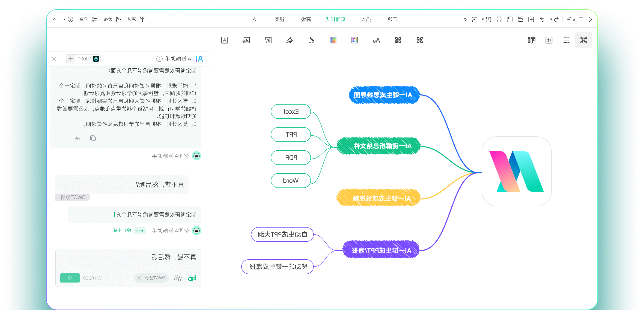The image size is (644, 310).
Task: Click the export icon
Action: point(474,19)
